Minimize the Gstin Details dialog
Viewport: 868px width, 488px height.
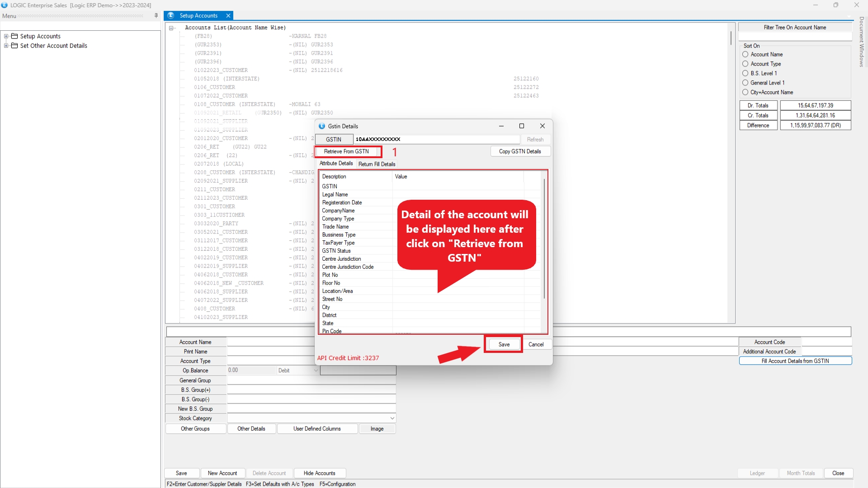coord(501,126)
